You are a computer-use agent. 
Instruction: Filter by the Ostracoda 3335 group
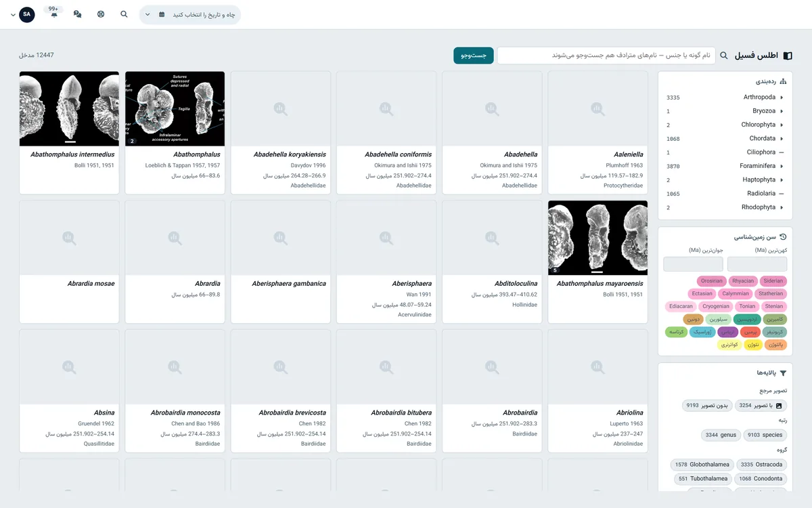tap(762, 465)
